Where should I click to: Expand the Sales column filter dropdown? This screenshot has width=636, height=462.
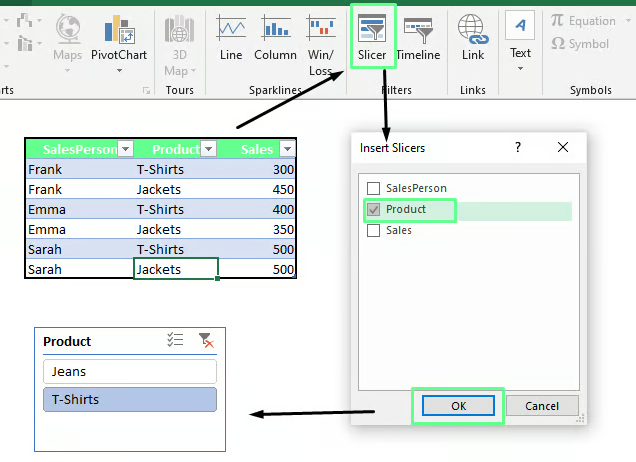tap(287, 149)
